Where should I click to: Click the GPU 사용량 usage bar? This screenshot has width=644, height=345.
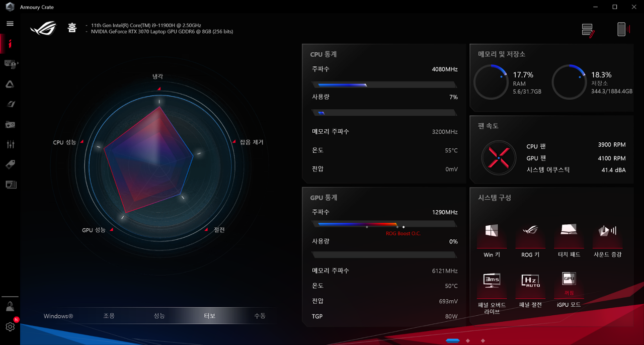click(384, 255)
